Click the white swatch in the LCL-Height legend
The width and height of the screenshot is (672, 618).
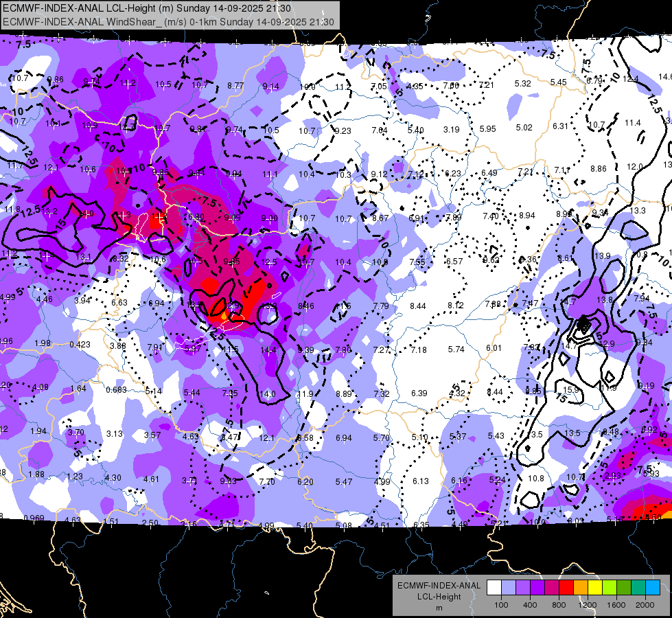click(x=494, y=588)
